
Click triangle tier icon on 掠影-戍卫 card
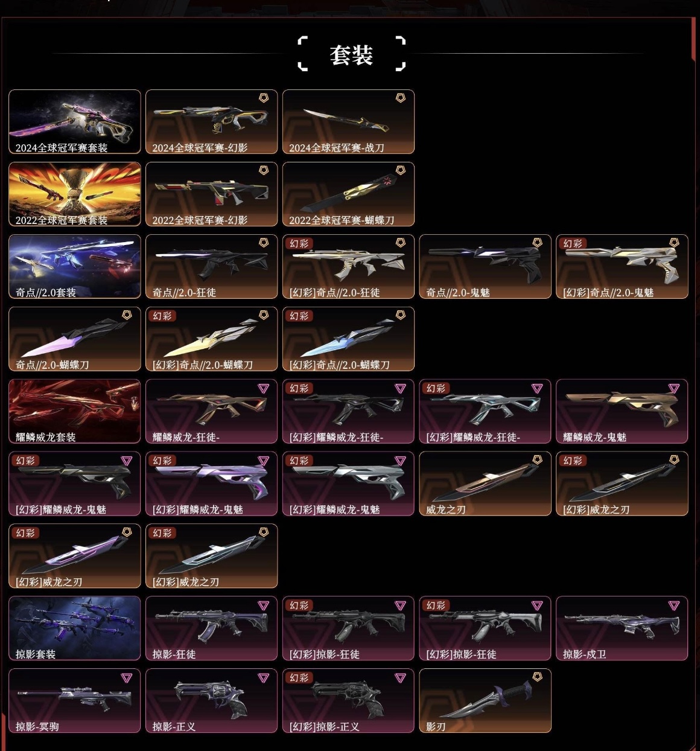[x=674, y=605]
